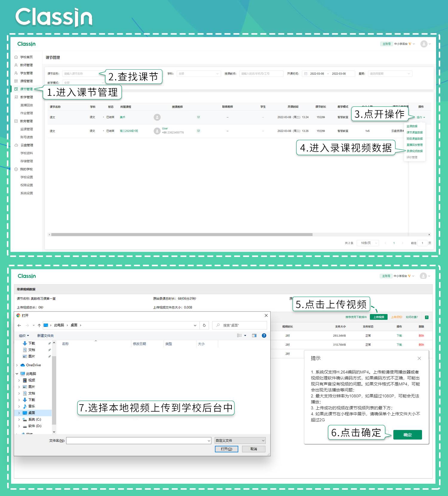The image size is (448, 496).
Task: Click 新建文件夹 in file dialog toolbar
Action: coord(45,336)
